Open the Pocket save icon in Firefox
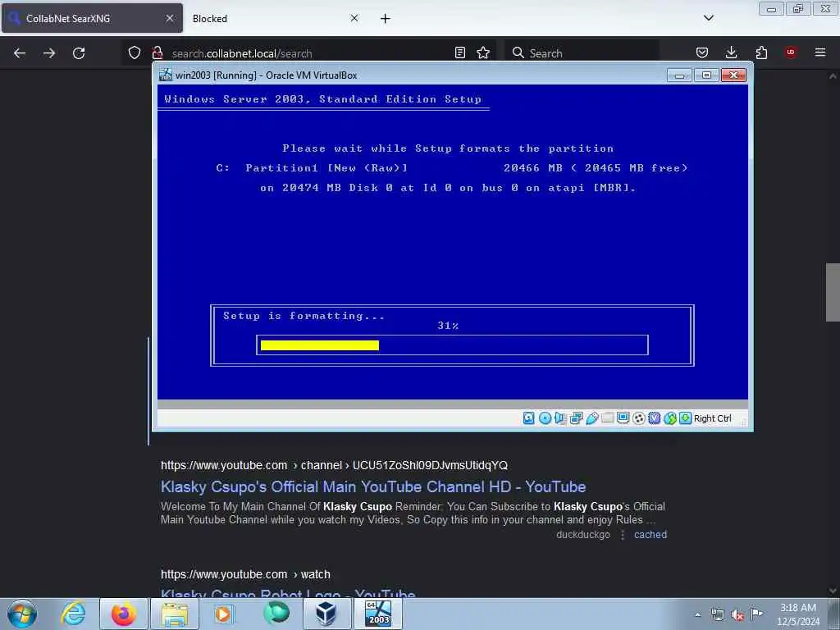 pyautogui.click(x=702, y=52)
